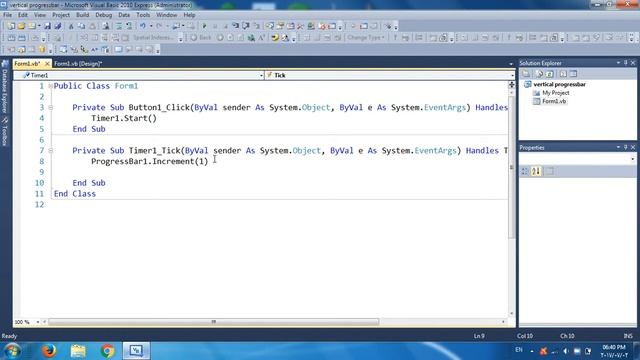Click the Properties icon in Solution Explorer toolbar
Viewport: 640px width, 360px height.
527,74
